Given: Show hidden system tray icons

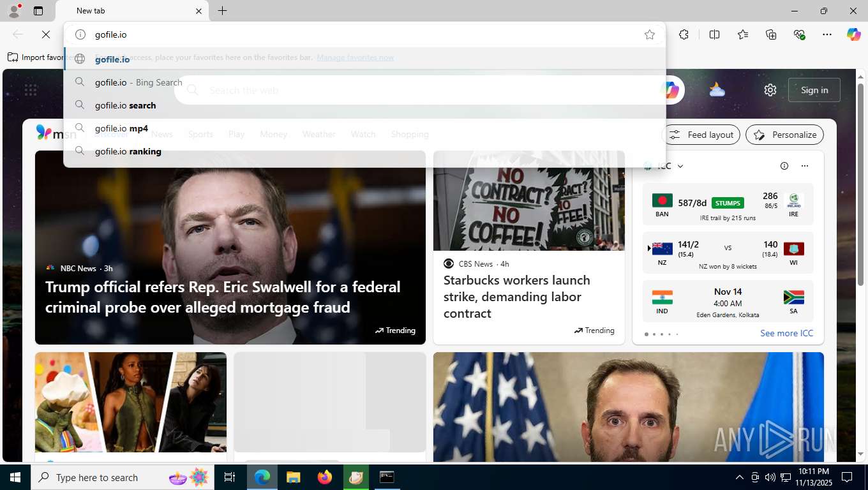Looking at the screenshot, I should 740,477.
